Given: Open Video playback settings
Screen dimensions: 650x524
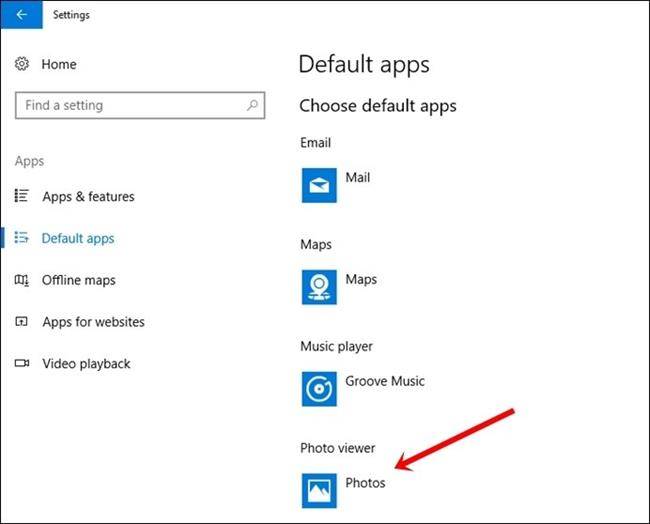Looking at the screenshot, I should pos(86,364).
